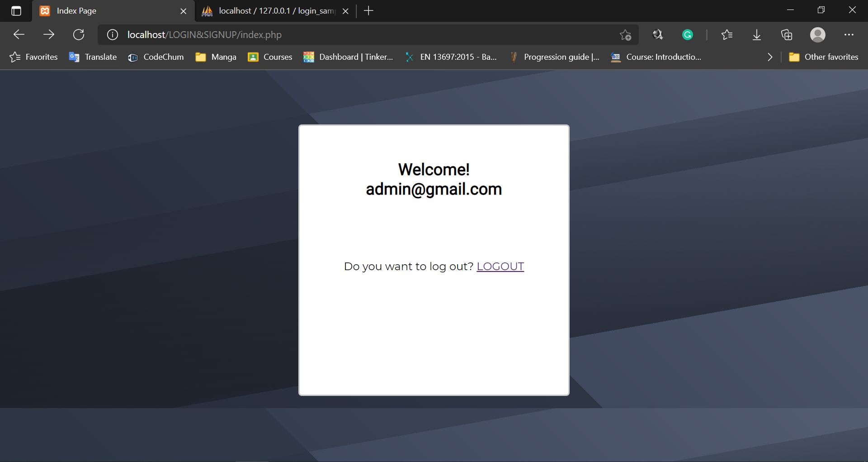This screenshot has height=462, width=868.
Task: Expand hidden favorites with the chevron arrow
Action: (770, 57)
